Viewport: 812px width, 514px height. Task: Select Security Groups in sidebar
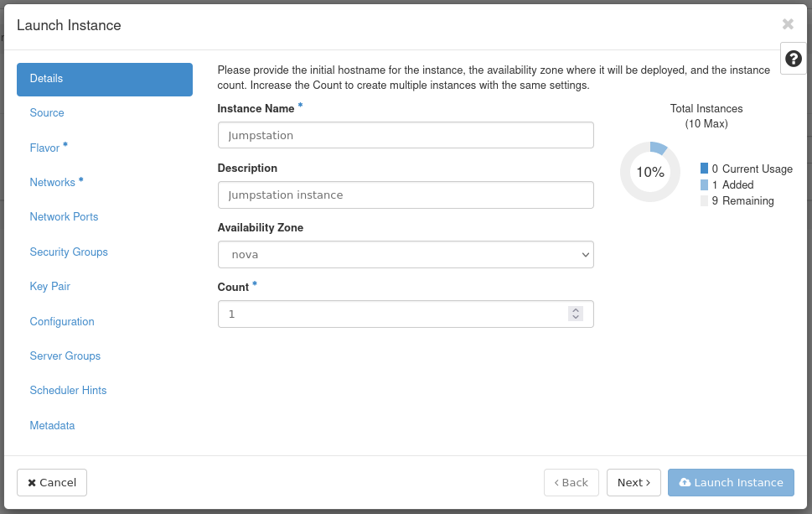(69, 252)
